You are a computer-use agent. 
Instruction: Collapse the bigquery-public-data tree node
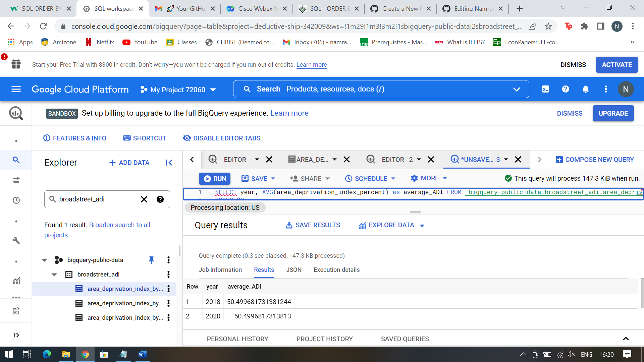[x=44, y=260]
